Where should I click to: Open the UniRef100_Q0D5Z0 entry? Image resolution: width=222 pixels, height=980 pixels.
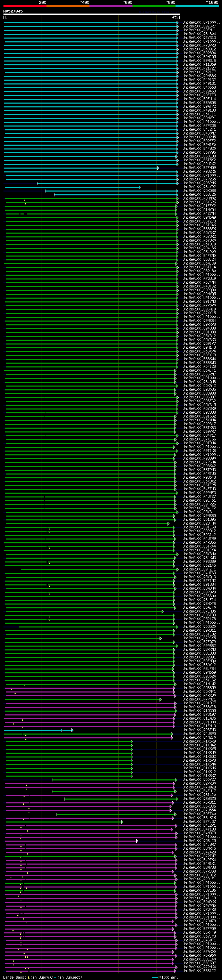tap(199, 627)
